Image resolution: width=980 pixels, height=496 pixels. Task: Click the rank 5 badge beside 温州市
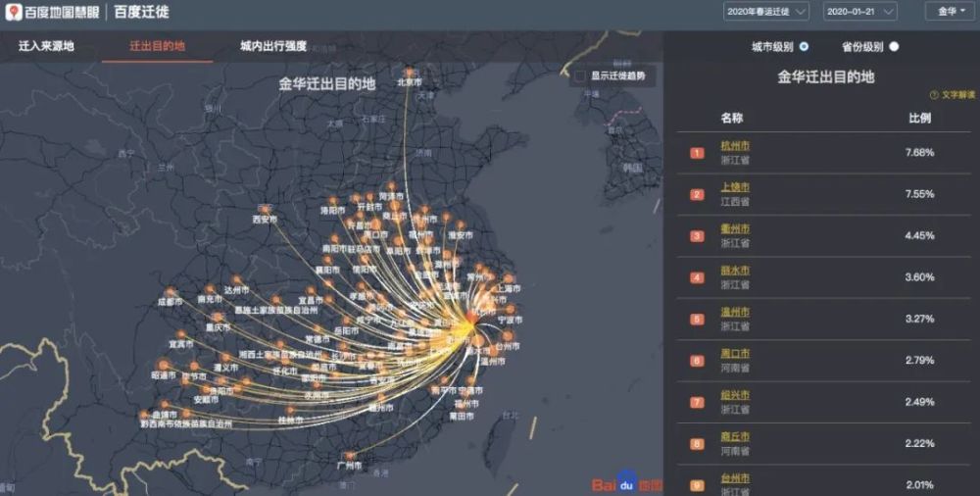coord(697,319)
